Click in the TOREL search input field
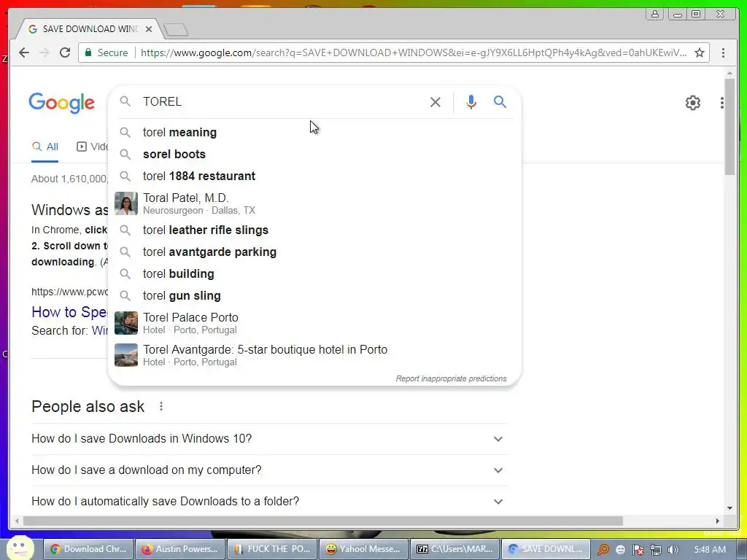Image resolution: width=747 pixels, height=560 pixels. click(x=281, y=102)
